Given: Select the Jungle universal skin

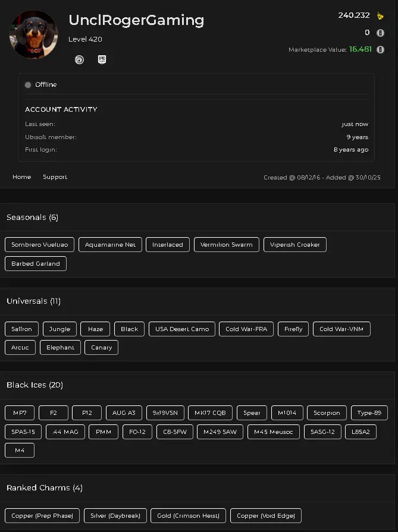Looking at the screenshot, I should pos(59,329).
